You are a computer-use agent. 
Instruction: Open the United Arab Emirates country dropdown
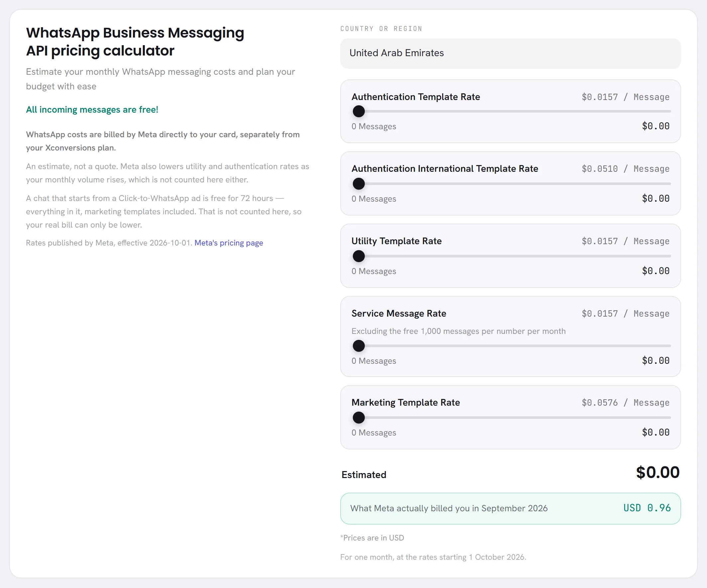(x=510, y=53)
